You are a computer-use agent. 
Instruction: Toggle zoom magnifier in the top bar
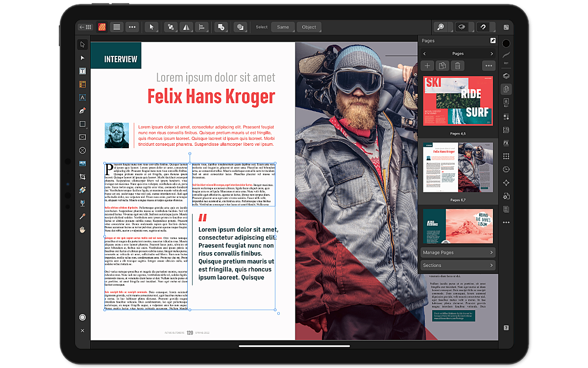click(441, 27)
